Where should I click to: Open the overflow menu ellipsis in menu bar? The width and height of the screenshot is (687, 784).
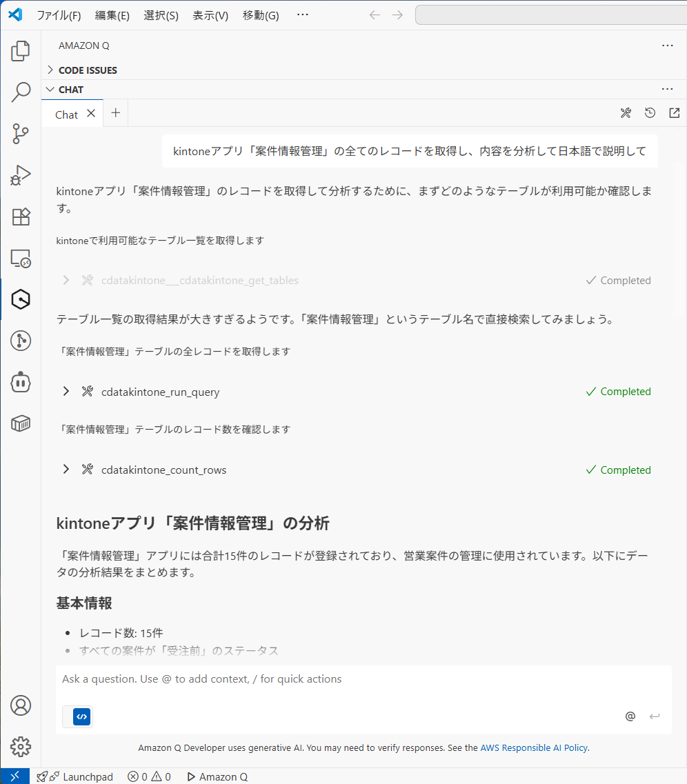point(303,15)
